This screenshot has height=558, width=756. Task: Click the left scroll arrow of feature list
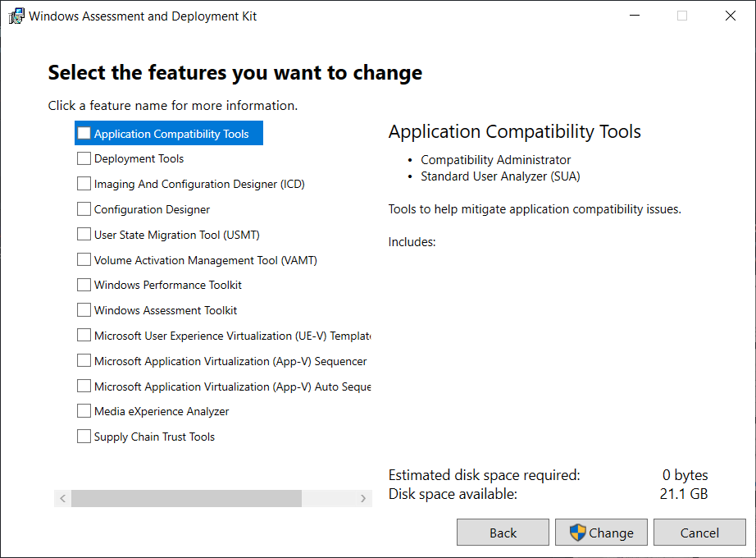point(61,498)
